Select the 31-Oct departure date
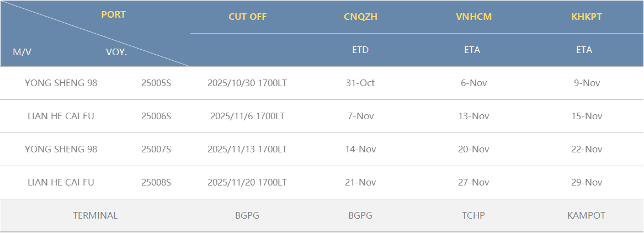Screen dimensions: 644x233 [x=360, y=83]
